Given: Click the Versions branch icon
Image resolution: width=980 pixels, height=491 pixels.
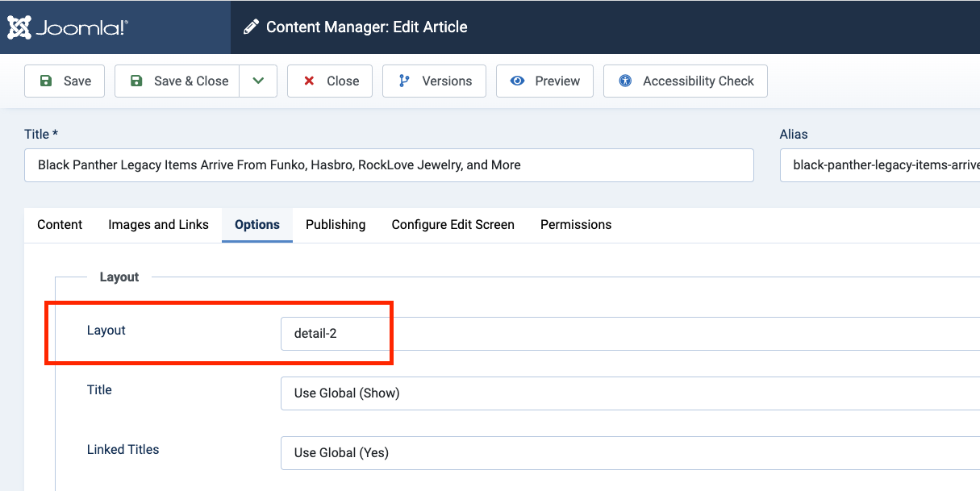Looking at the screenshot, I should (x=404, y=81).
